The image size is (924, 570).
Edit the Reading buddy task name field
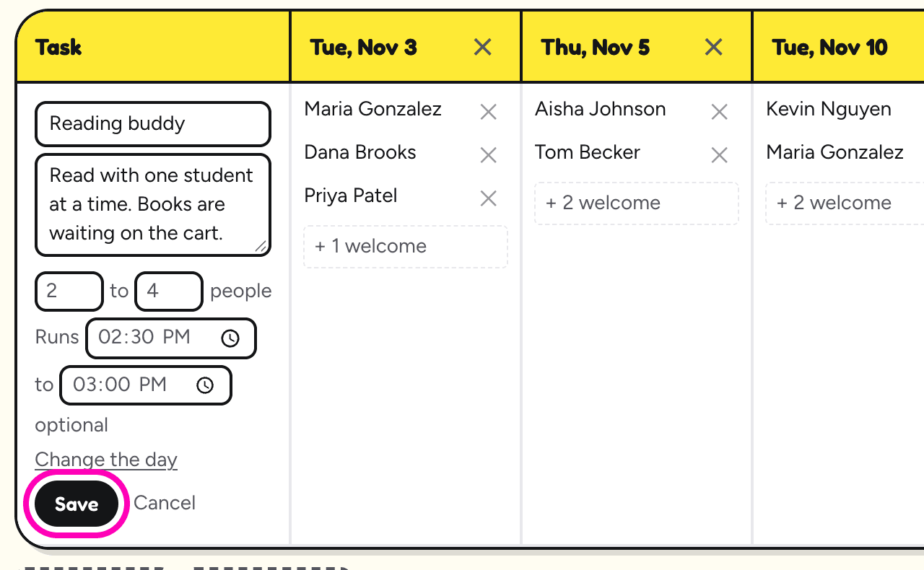point(153,124)
